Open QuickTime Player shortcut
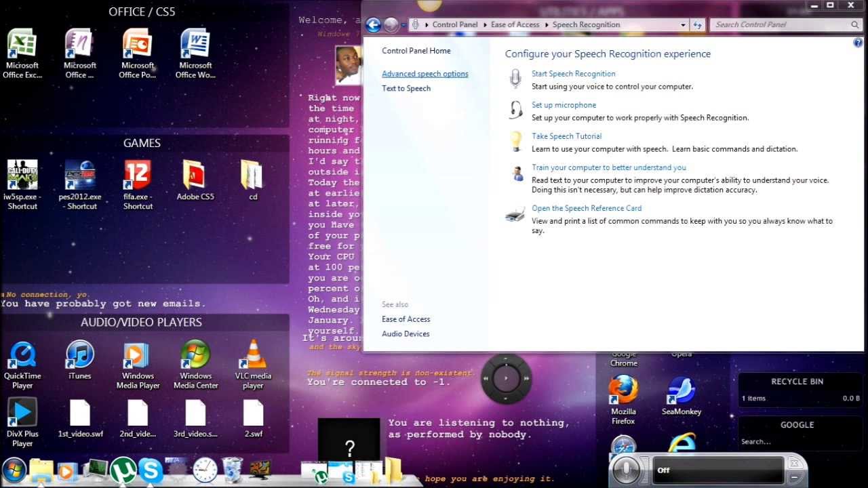 (x=22, y=365)
